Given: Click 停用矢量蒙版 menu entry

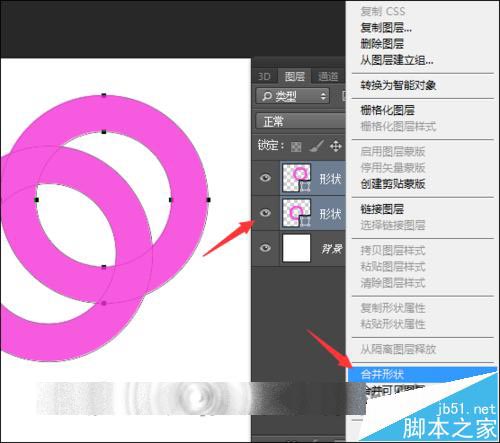Looking at the screenshot, I should pyautogui.click(x=393, y=167).
